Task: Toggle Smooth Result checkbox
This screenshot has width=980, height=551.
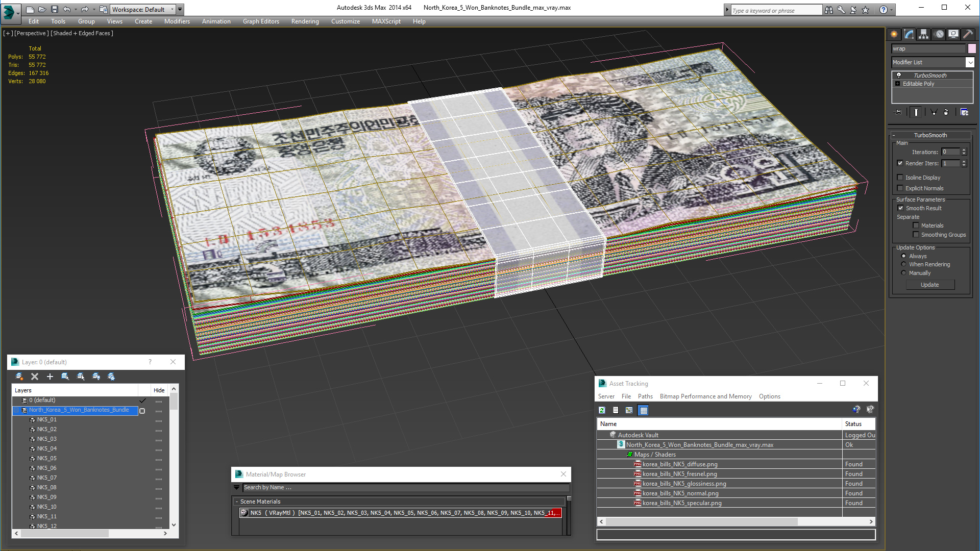Action: click(901, 208)
